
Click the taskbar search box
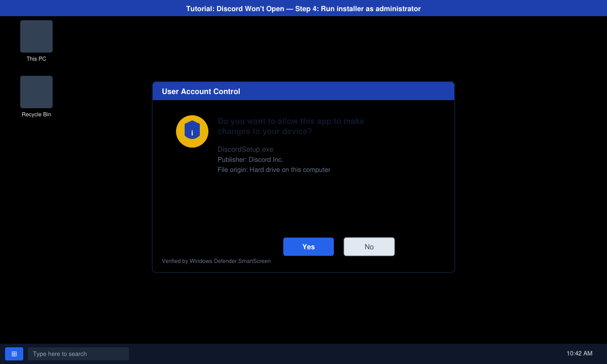(x=78, y=354)
